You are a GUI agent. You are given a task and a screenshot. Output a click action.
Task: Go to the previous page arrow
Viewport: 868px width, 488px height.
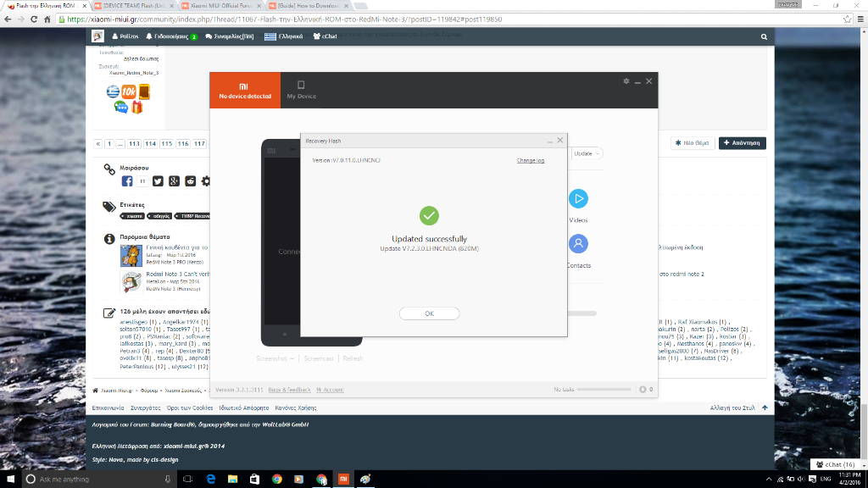coord(98,144)
